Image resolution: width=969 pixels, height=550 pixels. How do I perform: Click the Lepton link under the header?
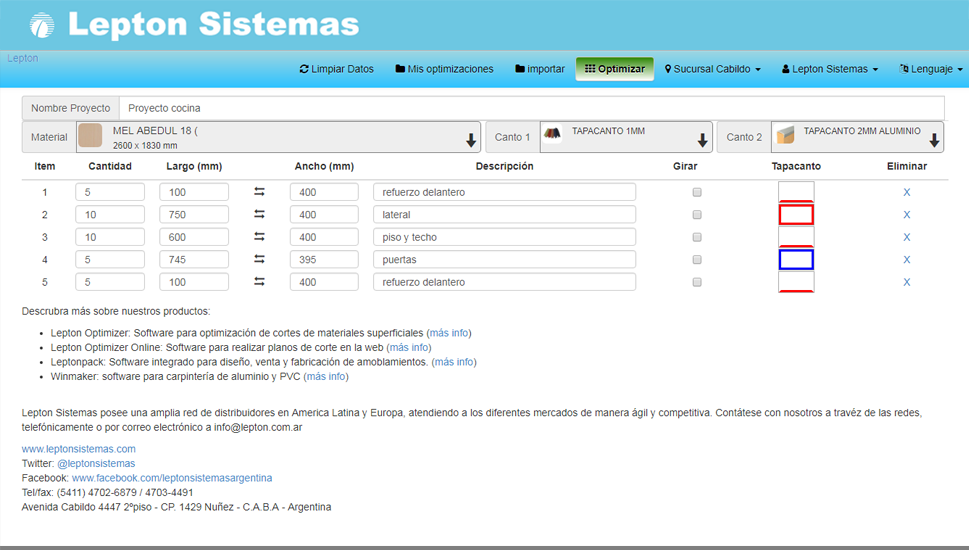(x=23, y=58)
